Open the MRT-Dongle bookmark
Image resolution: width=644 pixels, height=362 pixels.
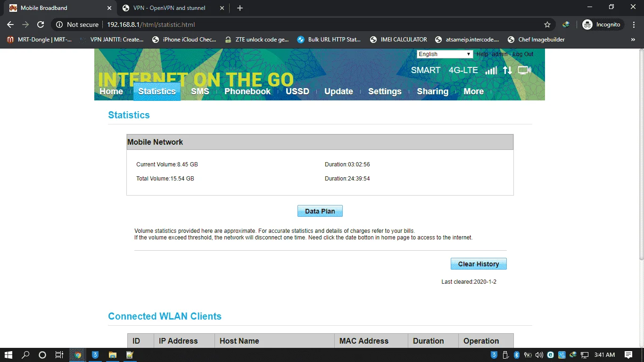[x=40, y=40]
